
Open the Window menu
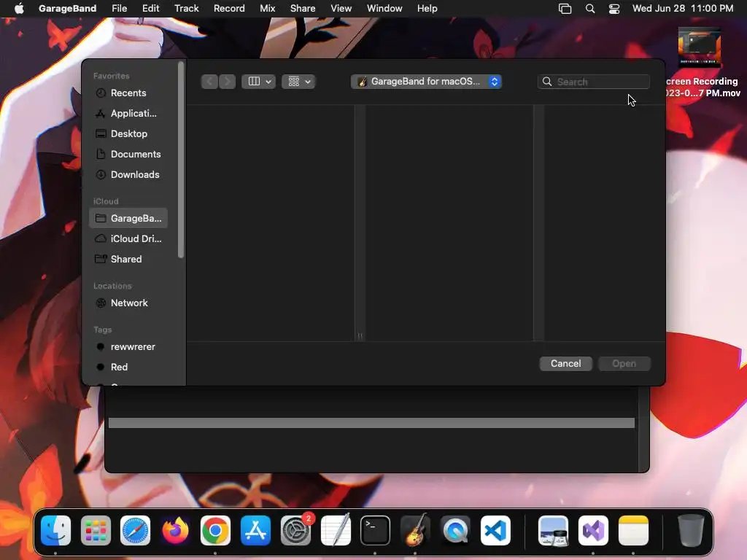[x=384, y=9]
